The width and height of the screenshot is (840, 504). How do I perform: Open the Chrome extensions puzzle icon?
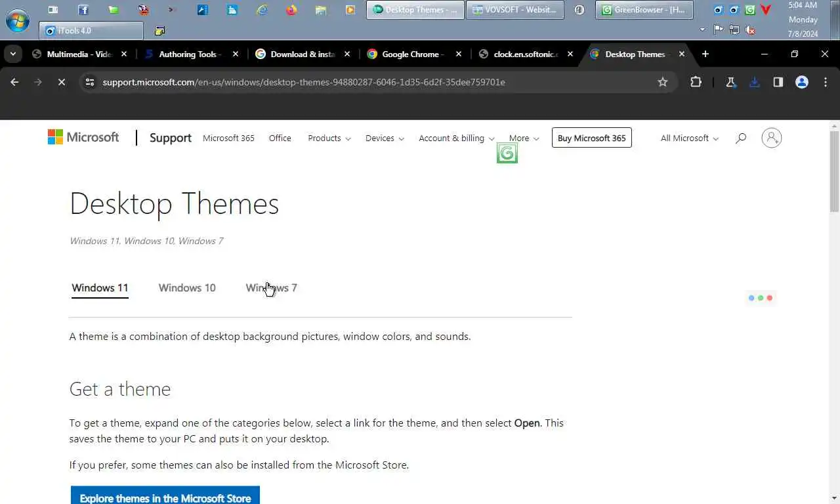696,82
